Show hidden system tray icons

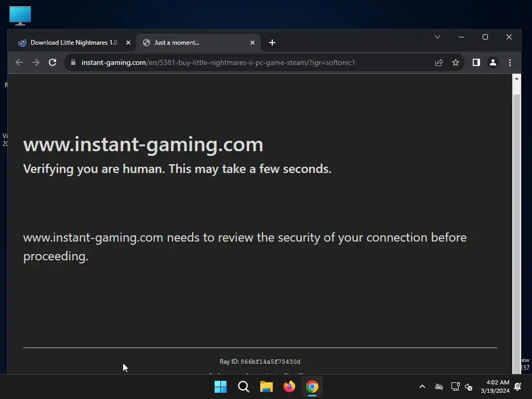tap(422, 387)
